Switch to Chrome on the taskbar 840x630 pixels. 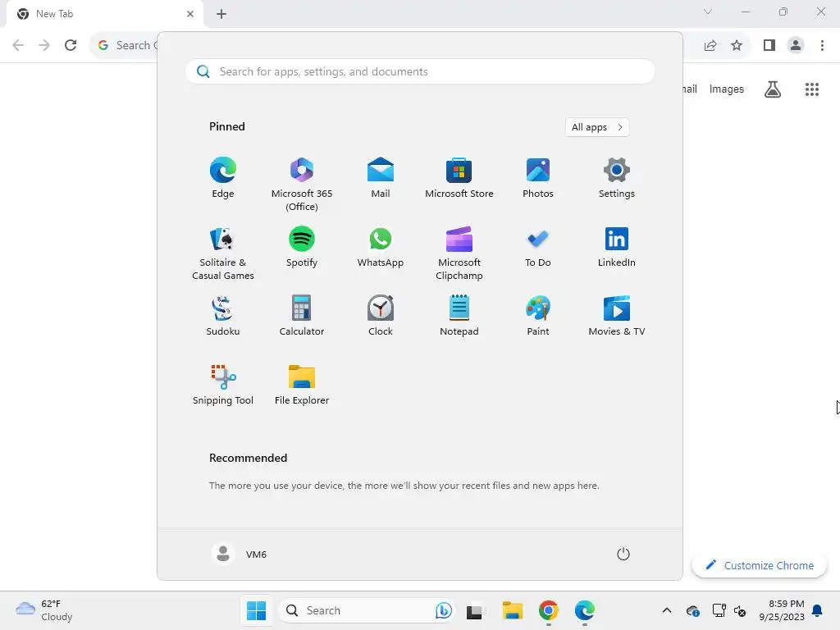[x=549, y=610]
